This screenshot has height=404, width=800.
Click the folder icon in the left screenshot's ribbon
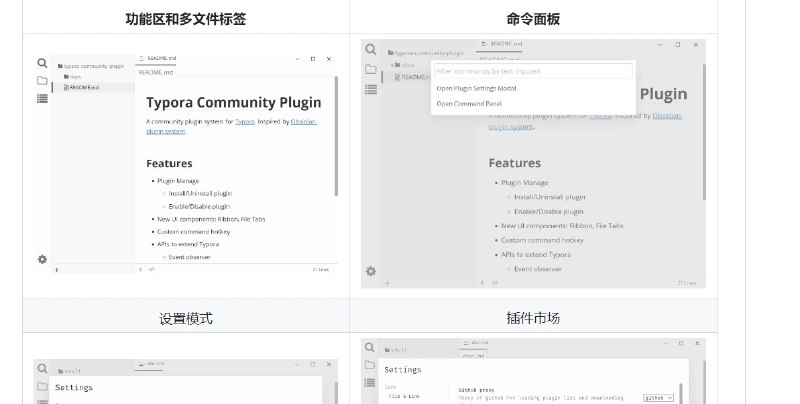coord(42,80)
